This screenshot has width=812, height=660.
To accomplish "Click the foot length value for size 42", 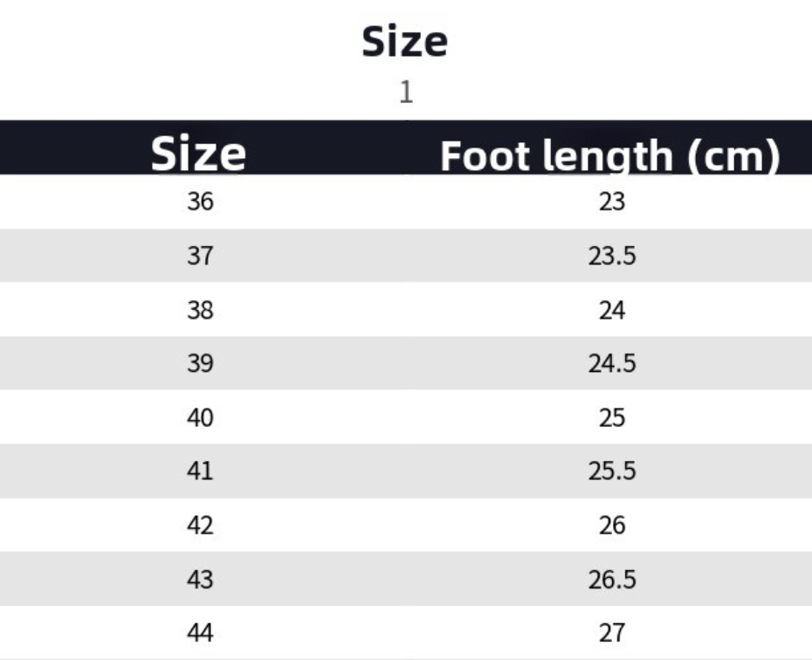I will pos(612,526).
